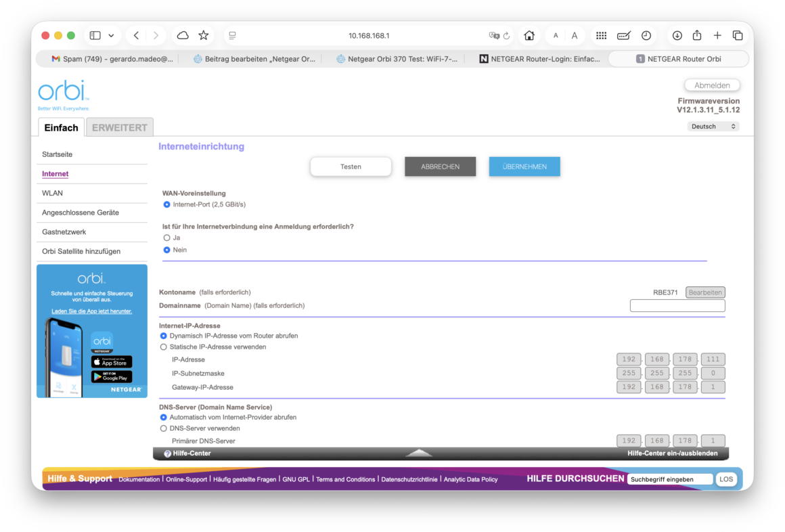The height and width of the screenshot is (532, 785).
Task: Increase text size with large A
Action: [x=575, y=36]
